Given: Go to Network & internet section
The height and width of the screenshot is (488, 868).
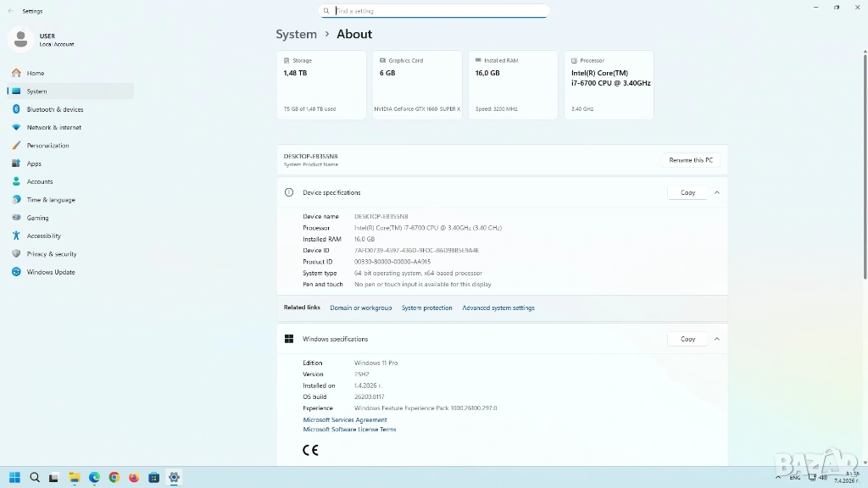Looking at the screenshot, I should click(53, 127).
